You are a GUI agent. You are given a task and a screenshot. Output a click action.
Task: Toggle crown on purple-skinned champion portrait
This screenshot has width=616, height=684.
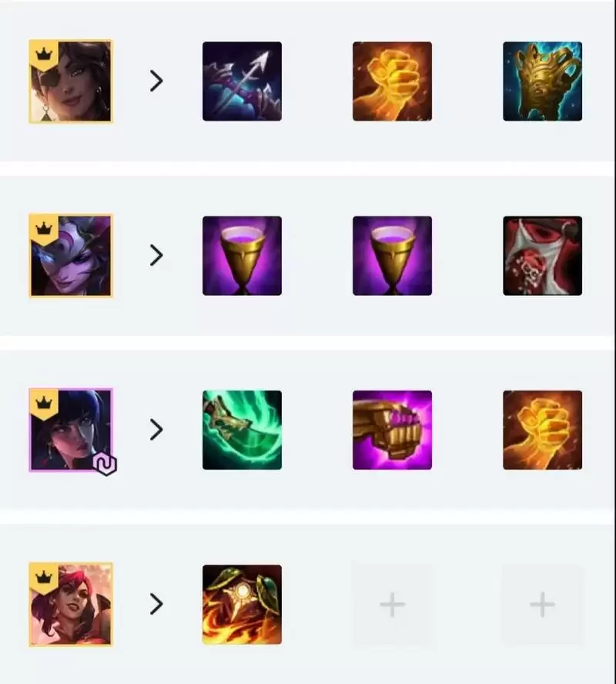[44, 230]
